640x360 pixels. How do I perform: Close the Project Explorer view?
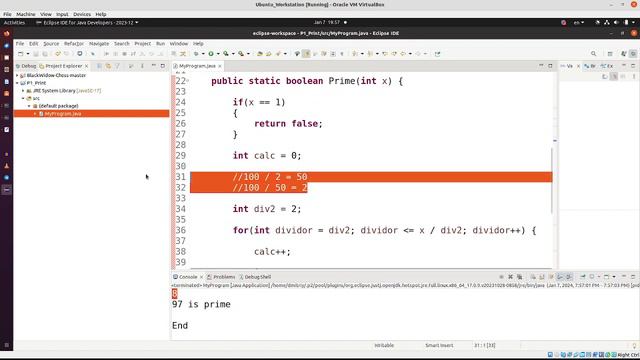(x=87, y=66)
